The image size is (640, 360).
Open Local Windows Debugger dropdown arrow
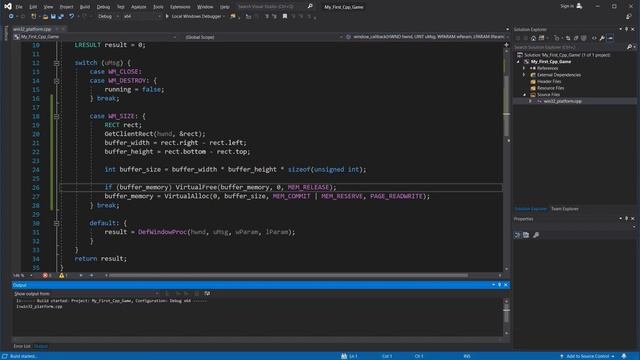pyautogui.click(x=224, y=16)
